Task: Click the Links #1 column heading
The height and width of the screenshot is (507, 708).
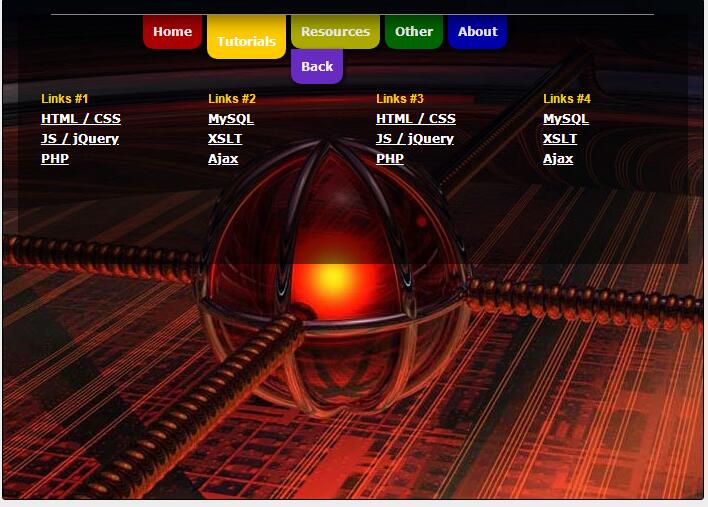Action: pos(65,99)
